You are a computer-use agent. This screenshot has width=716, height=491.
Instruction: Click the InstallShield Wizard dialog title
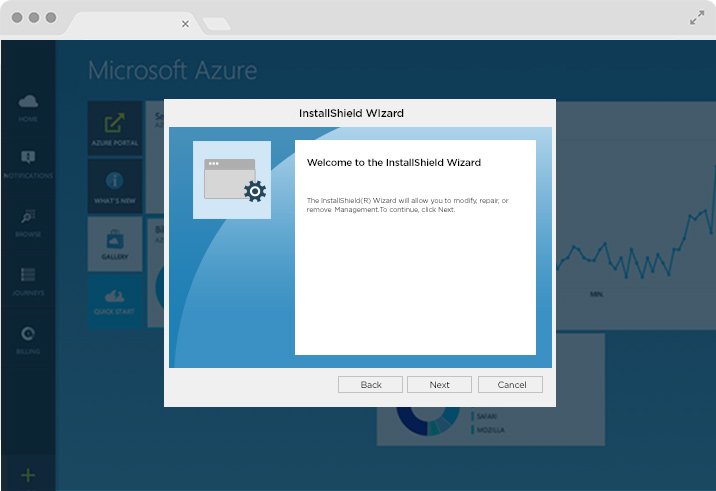351,113
